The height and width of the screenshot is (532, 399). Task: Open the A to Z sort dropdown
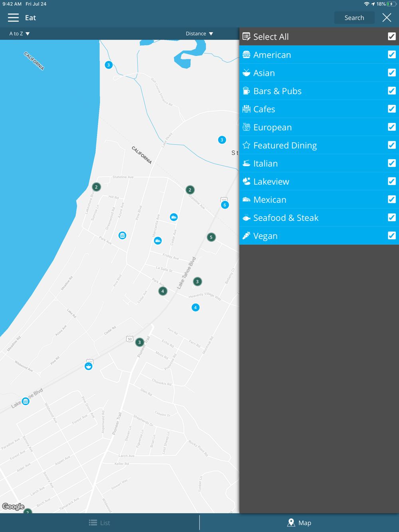point(20,33)
